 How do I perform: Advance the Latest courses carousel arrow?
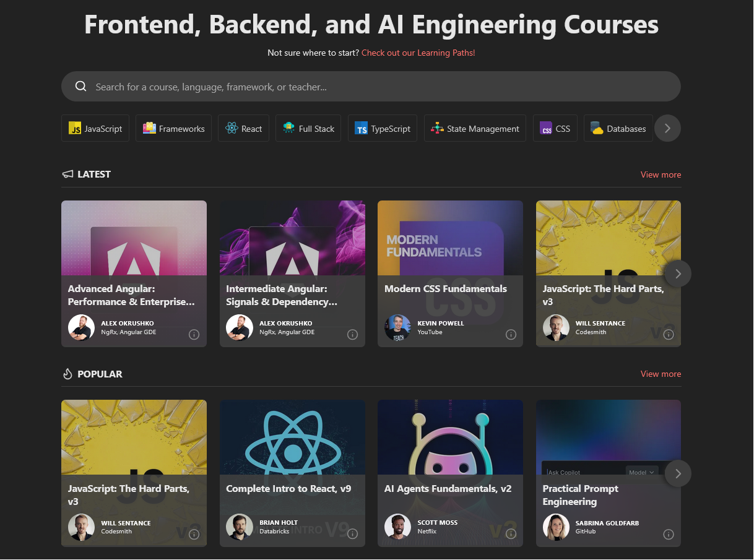click(678, 274)
